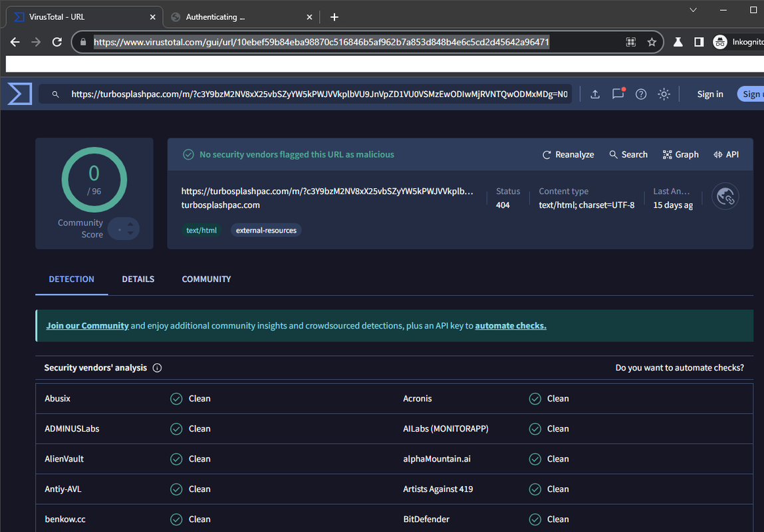Click the Search button in result header
This screenshot has height=532, width=764.
coord(628,154)
